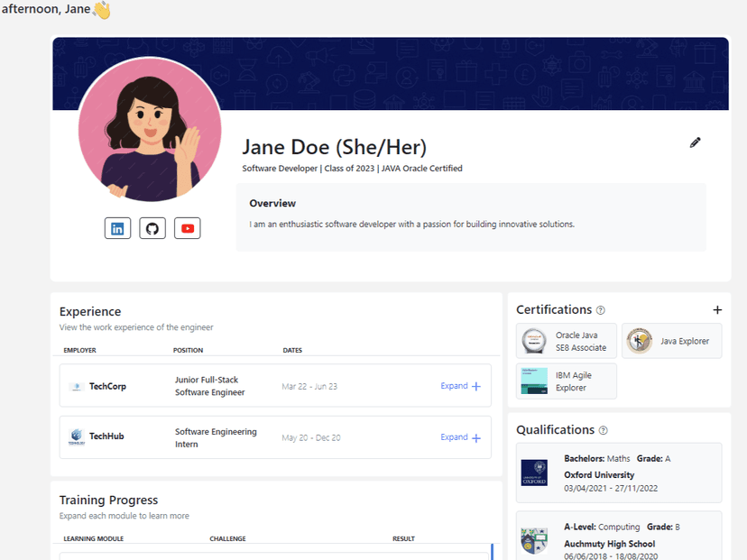The image size is (747, 560).
Task: Click the TechHub company logo
Action: [77, 436]
